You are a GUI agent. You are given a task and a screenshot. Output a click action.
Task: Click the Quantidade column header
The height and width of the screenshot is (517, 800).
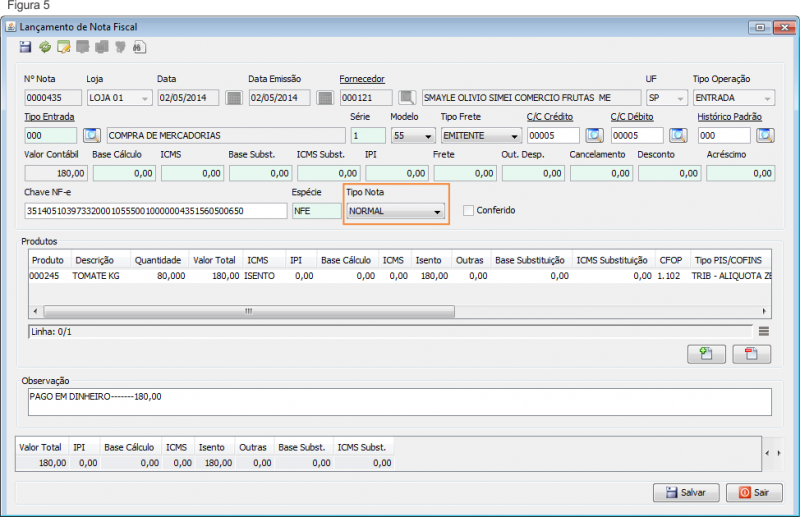159,260
